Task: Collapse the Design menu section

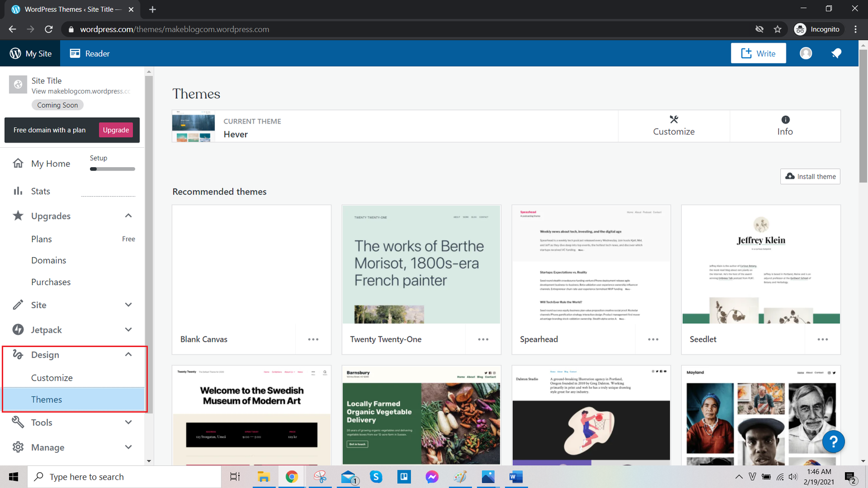Action: pos(128,354)
